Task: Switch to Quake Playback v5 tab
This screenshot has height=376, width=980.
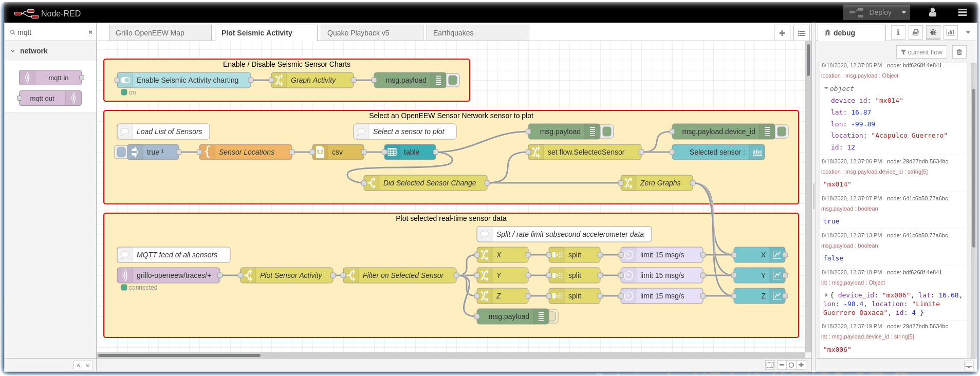Action: (372, 33)
